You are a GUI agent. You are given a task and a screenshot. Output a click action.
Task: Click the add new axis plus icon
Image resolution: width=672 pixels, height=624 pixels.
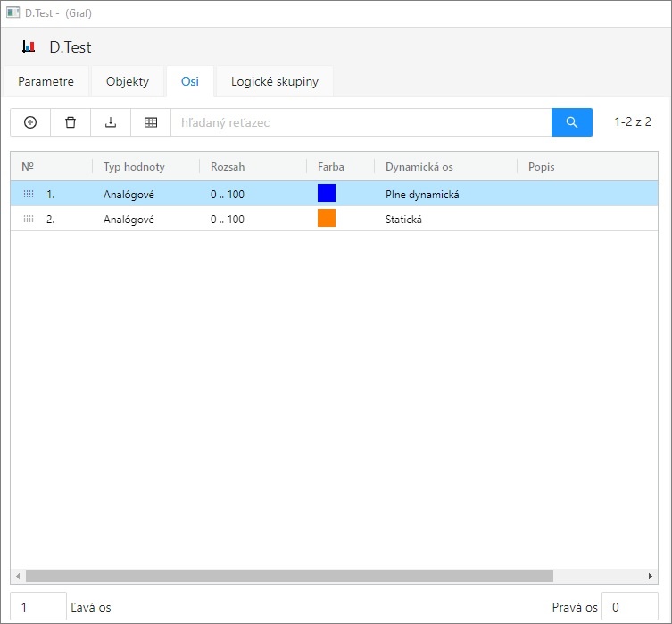pyautogui.click(x=30, y=122)
